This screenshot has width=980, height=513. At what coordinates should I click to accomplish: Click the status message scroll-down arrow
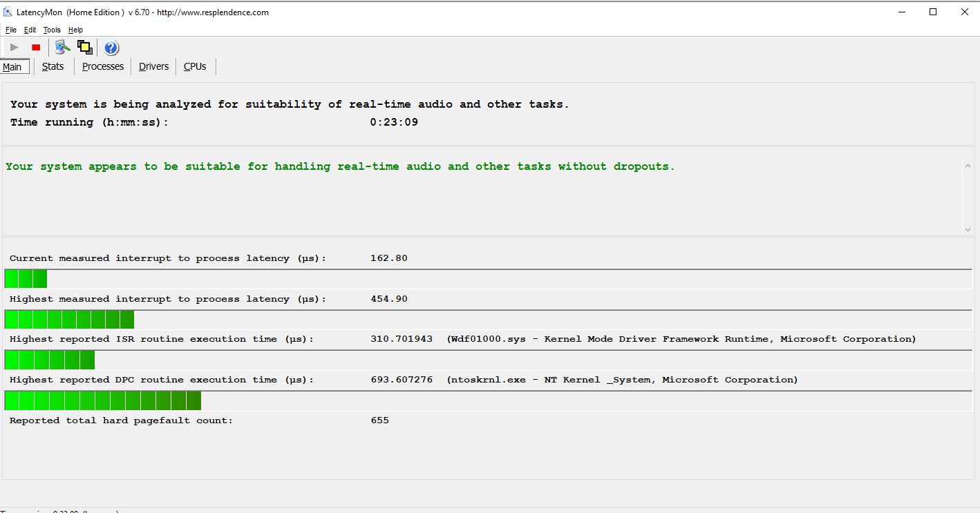[966, 230]
